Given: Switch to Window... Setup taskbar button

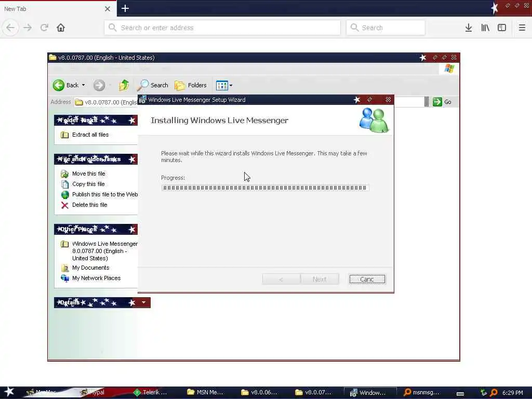Looking at the screenshot, I should (x=370, y=393).
